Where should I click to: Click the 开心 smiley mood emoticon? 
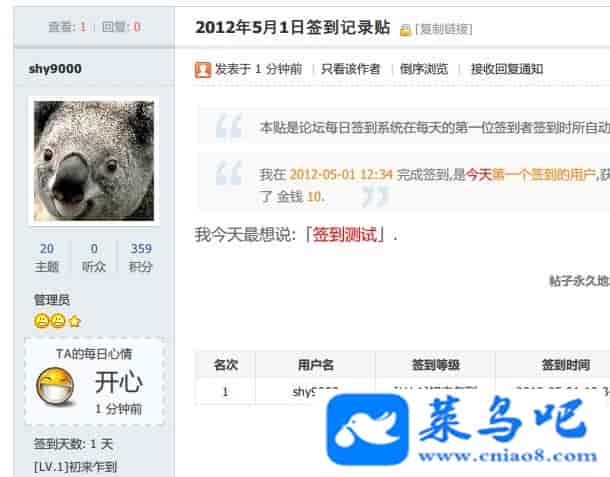pos(55,385)
